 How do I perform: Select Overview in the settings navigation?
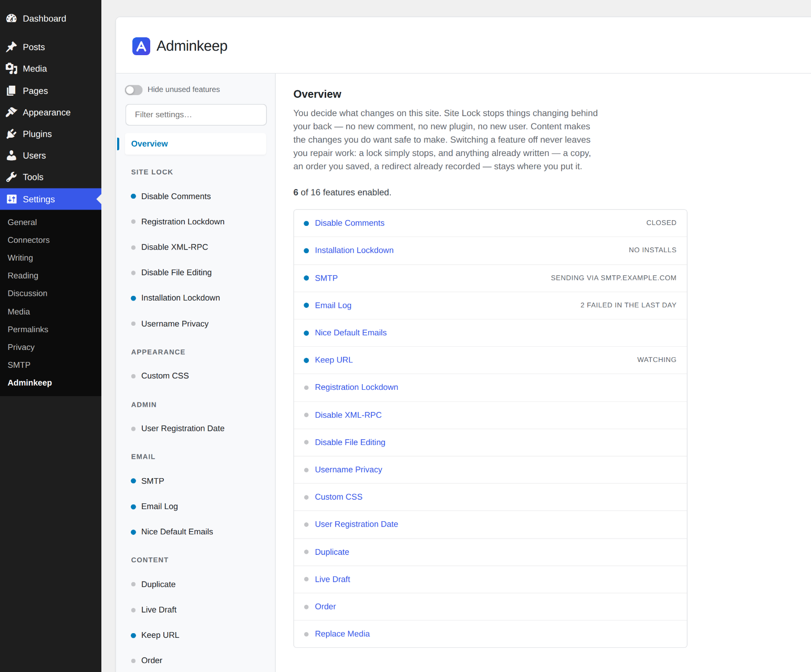coord(195,144)
